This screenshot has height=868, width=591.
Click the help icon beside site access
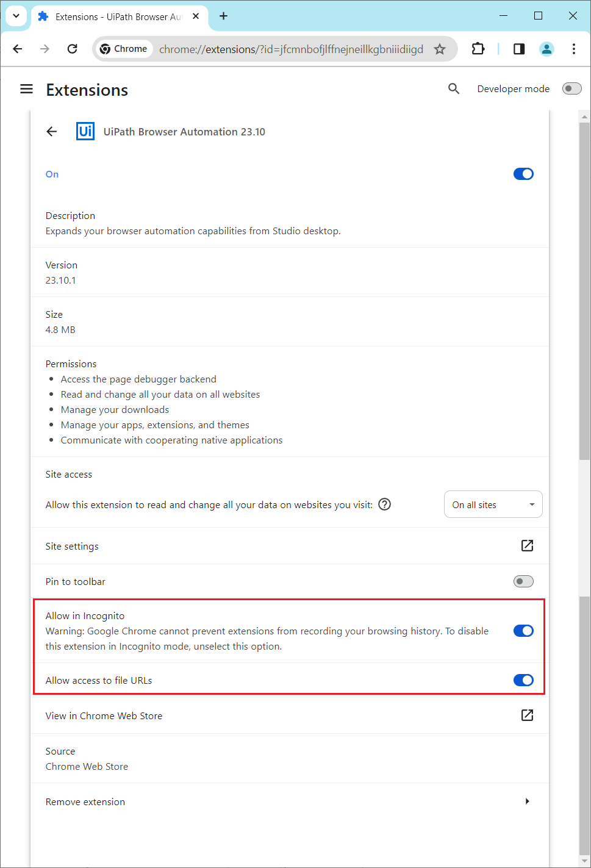click(x=384, y=504)
